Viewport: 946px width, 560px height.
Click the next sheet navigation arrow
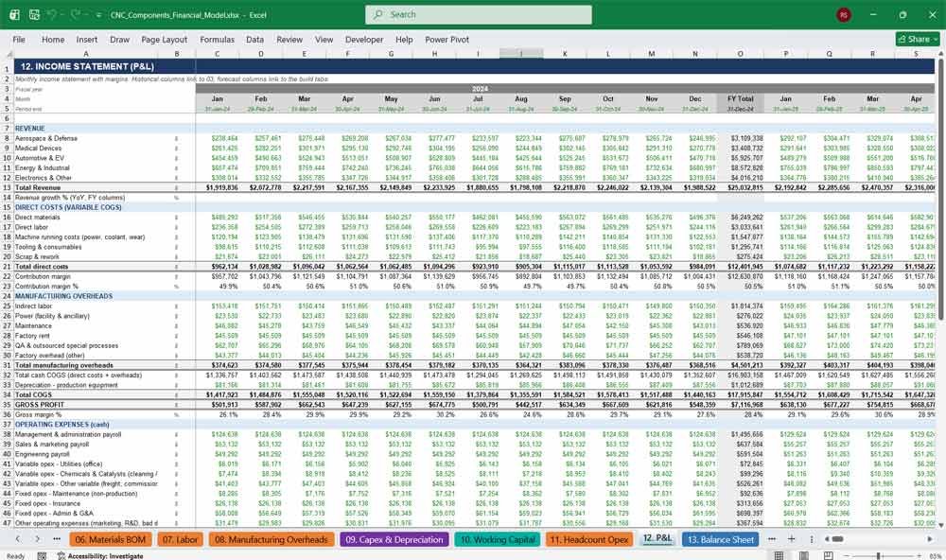point(38,539)
